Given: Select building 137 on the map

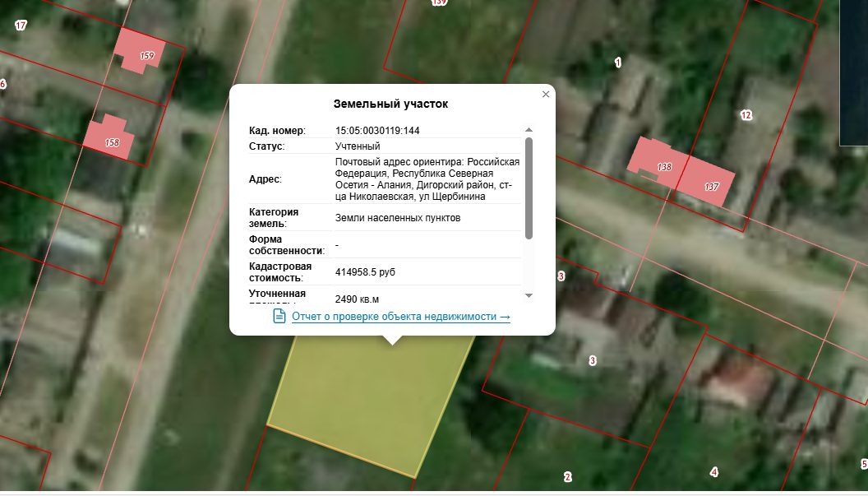Looking at the screenshot, I should point(706,181).
